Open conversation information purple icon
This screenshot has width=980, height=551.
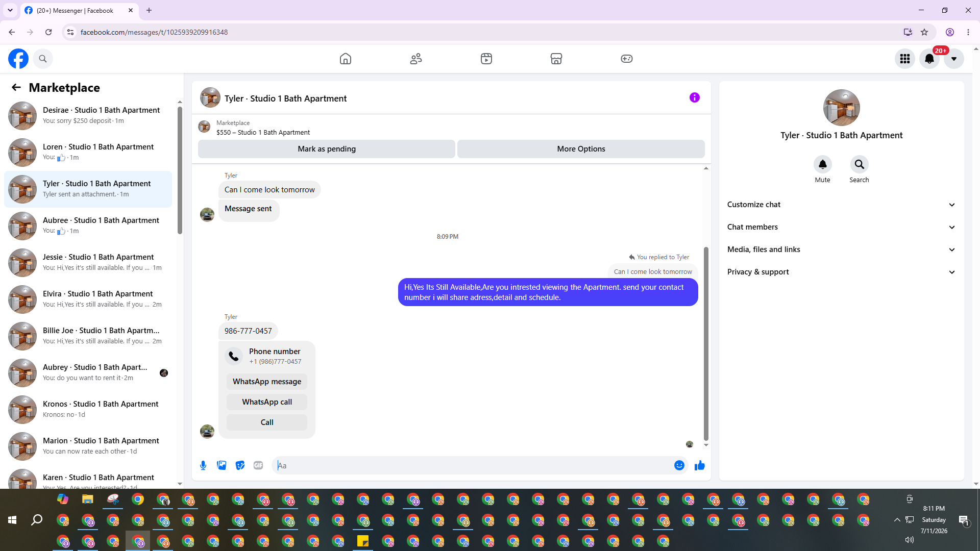[695, 97]
